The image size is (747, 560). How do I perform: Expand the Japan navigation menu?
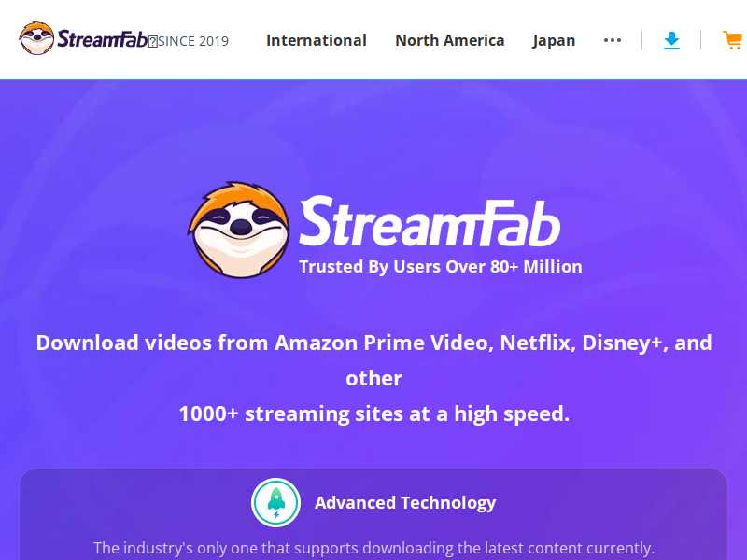pos(554,40)
